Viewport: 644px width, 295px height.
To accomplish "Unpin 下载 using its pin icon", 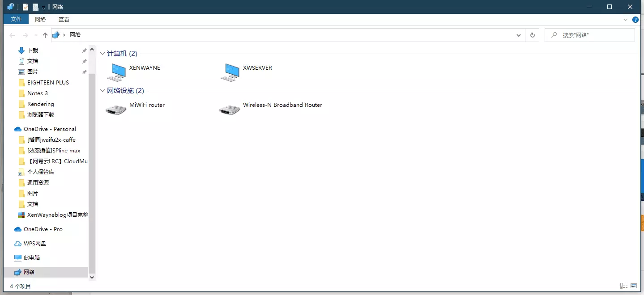I will pyautogui.click(x=84, y=51).
